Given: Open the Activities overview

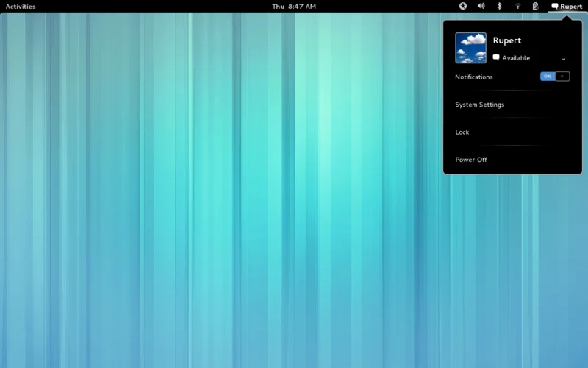Looking at the screenshot, I should click(21, 6).
